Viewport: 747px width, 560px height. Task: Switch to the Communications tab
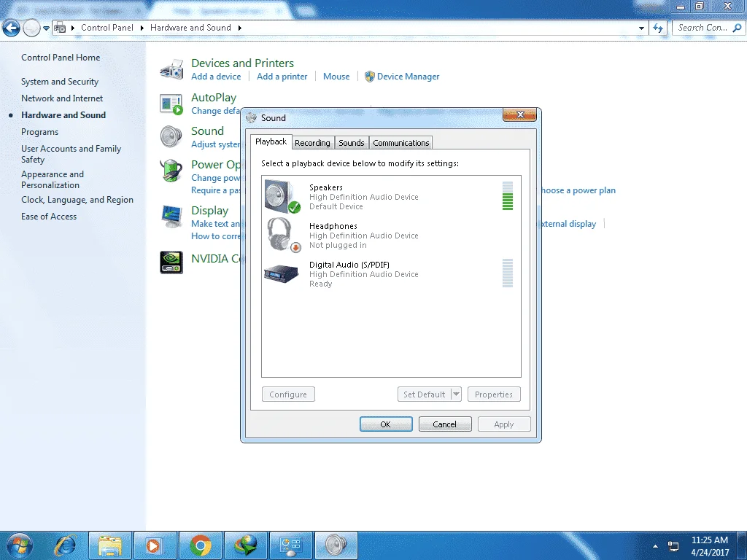(x=401, y=143)
